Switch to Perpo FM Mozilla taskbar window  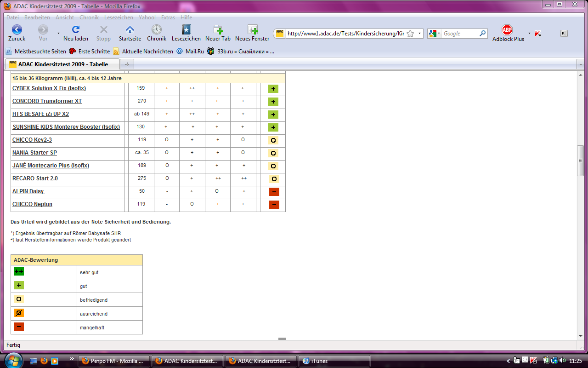click(x=114, y=361)
